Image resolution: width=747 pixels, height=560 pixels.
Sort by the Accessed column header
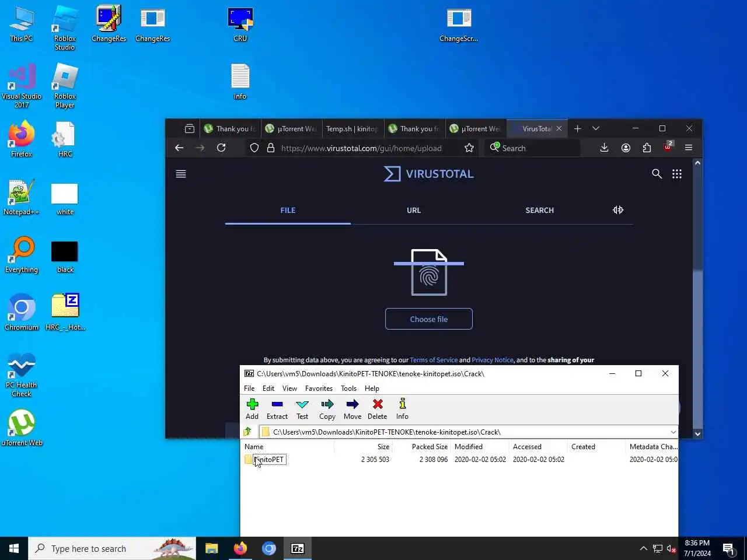(538, 447)
